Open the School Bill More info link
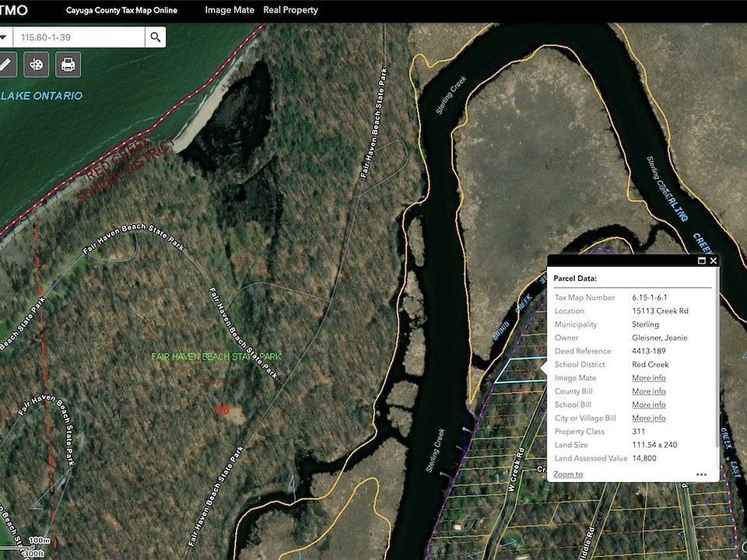The image size is (747, 560). 649,404
